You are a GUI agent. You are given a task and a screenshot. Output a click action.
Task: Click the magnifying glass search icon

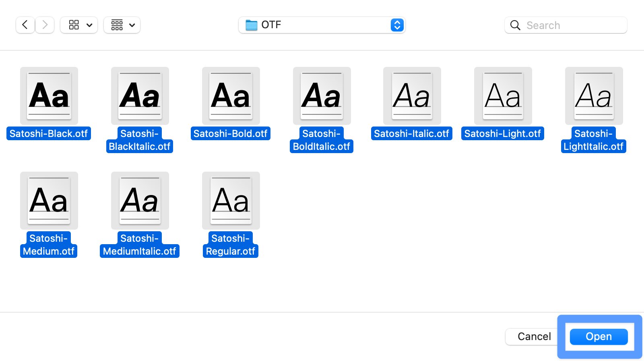(x=515, y=25)
